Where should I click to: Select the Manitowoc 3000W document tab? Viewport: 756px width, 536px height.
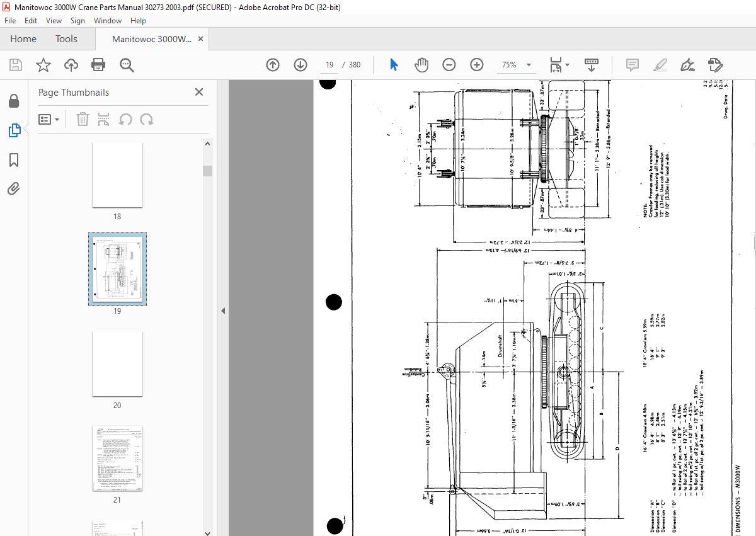coord(151,39)
